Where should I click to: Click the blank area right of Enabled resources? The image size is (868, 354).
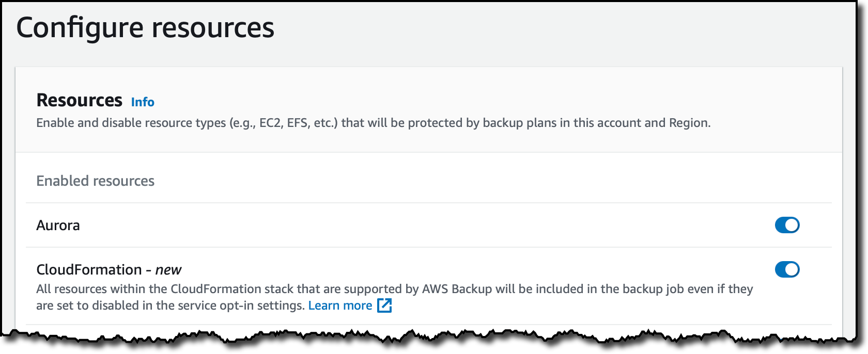tap(465, 181)
